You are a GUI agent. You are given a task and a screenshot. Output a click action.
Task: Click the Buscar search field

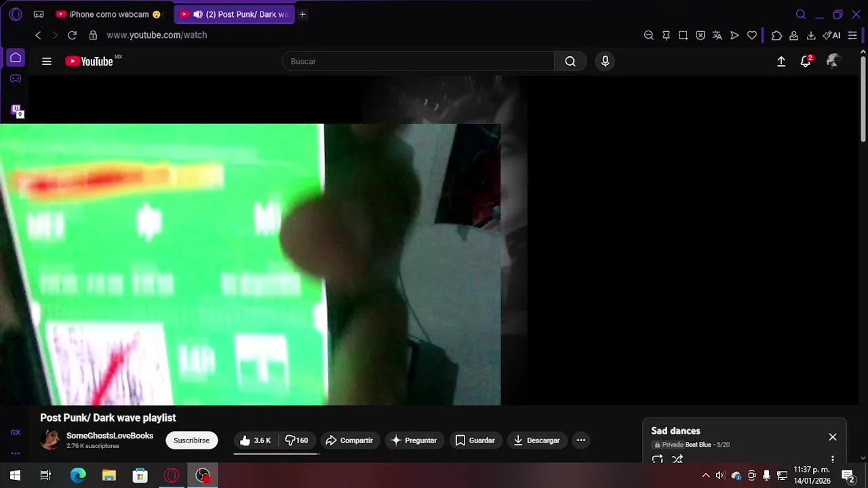418,62
